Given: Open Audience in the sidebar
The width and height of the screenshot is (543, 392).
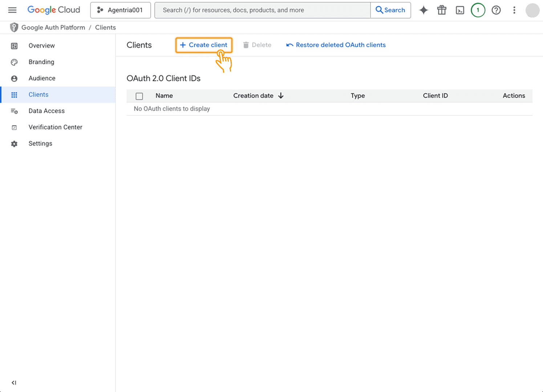Looking at the screenshot, I should (58, 78).
